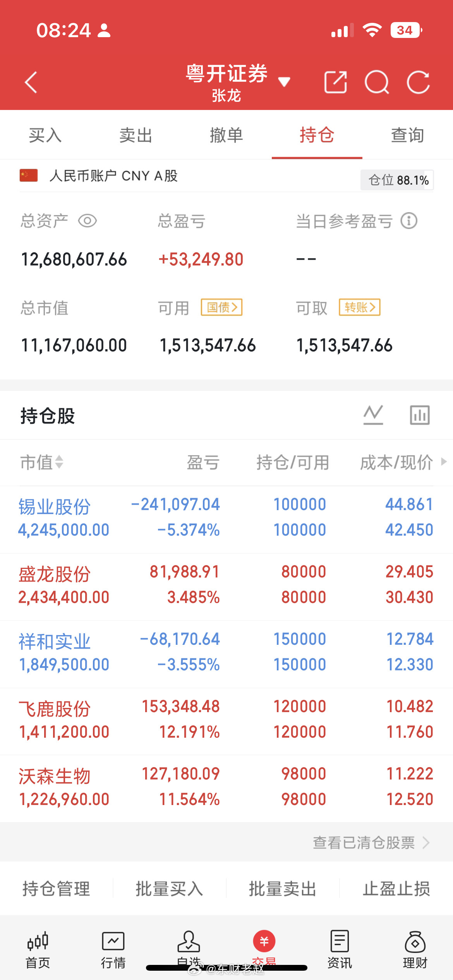
Task: Click the 持仓/可用 column header
Action: pos(293,462)
